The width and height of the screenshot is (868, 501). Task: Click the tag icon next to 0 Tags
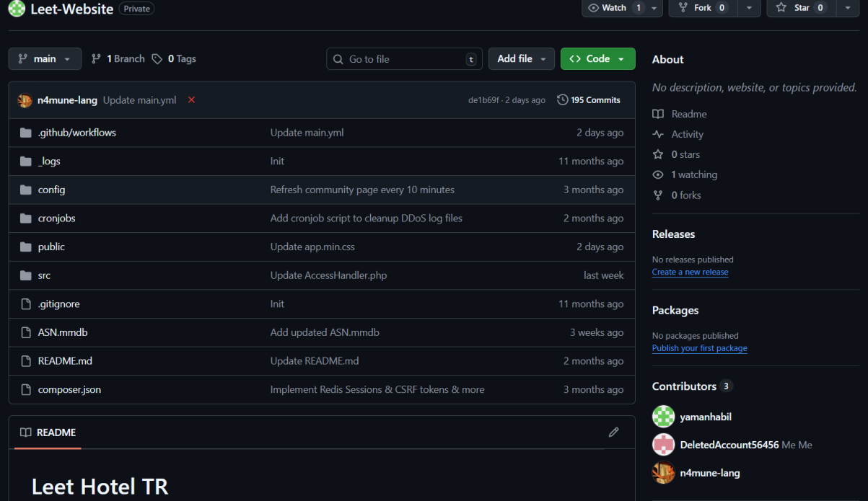tap(157, 59)
